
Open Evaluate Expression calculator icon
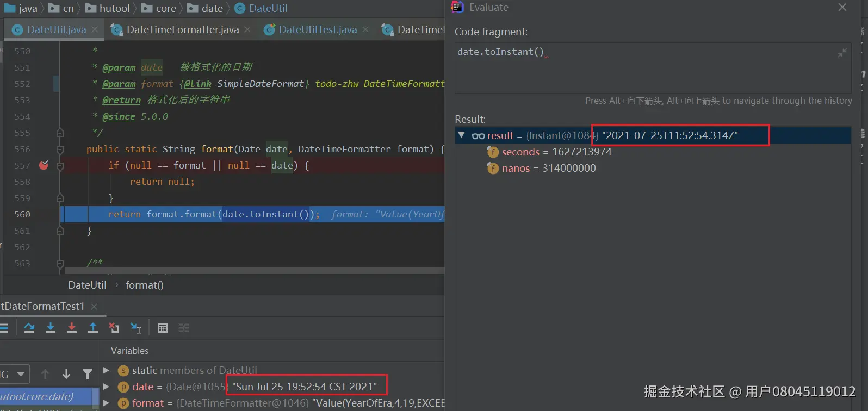[162, 328]
